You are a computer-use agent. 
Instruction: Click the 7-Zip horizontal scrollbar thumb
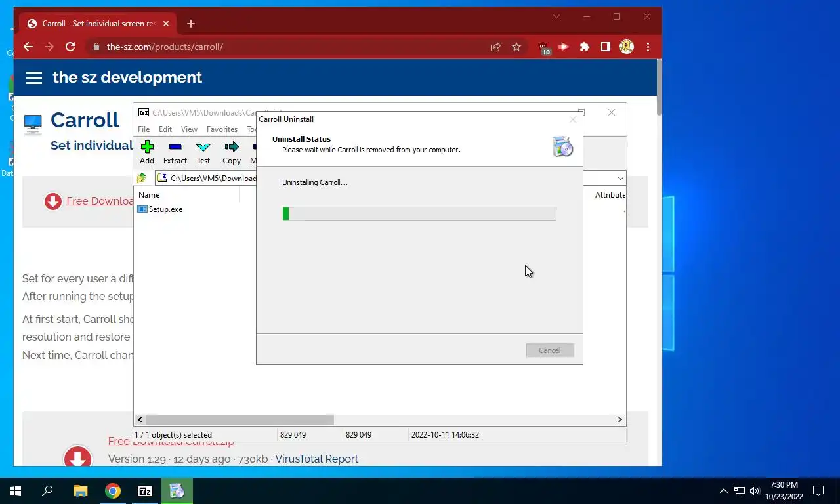[x=240, y=419]
